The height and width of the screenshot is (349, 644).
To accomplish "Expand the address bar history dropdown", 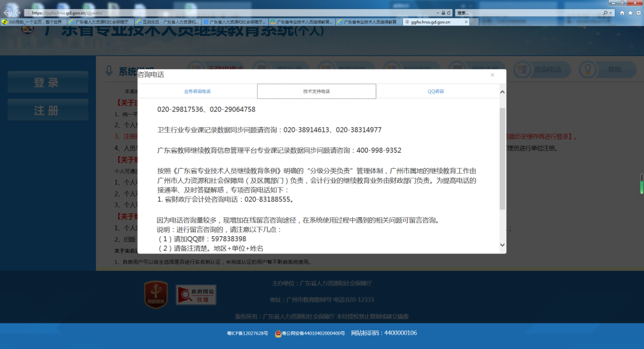I will tap(438, 13).
